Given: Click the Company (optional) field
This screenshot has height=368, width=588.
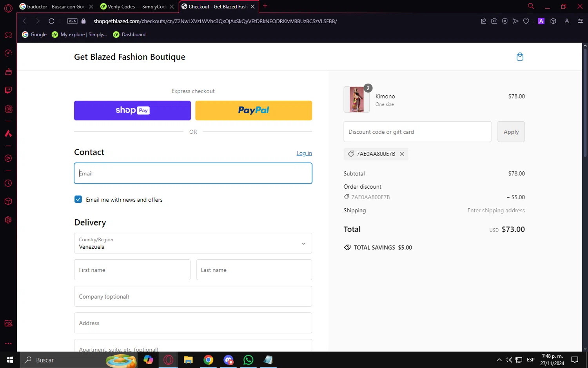Looking at the screenshot, I should pos(193,297).
